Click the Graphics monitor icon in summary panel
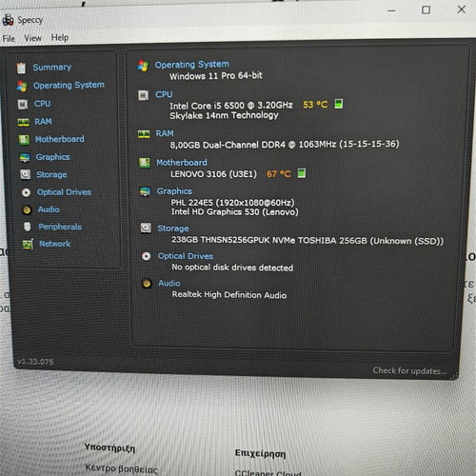 point(145,191)
